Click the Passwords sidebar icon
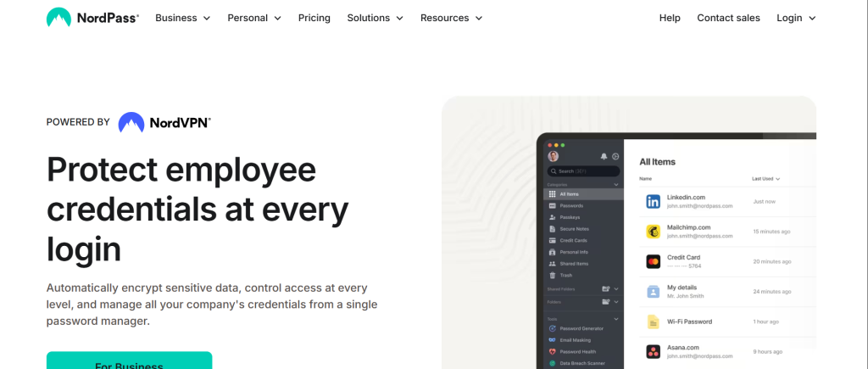This screenshot has width=868, height=369. coord(552,205)
